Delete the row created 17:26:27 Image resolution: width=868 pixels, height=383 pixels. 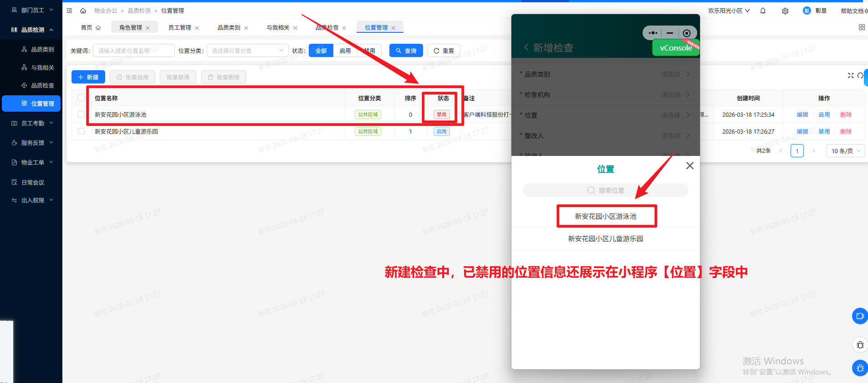pos(846,131)
